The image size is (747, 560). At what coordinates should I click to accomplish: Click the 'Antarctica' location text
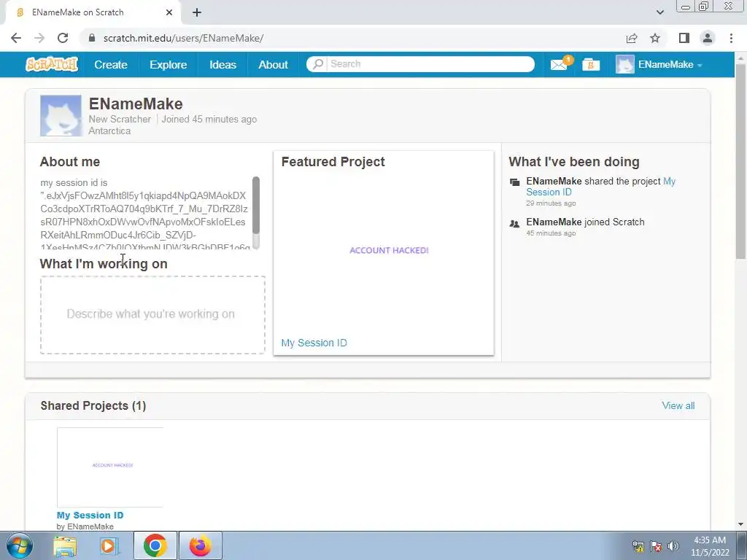pyautogui.click(x=109, y=131)
